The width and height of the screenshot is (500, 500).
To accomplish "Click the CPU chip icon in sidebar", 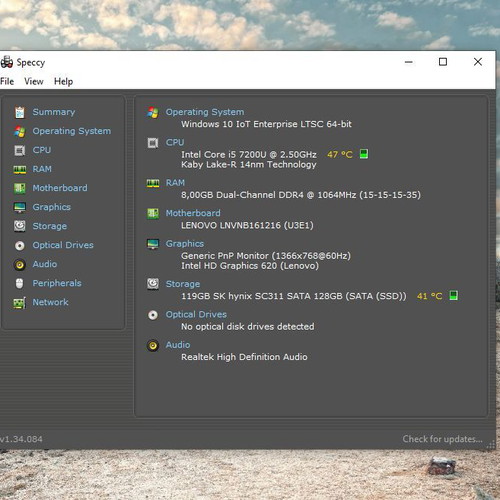I will tap(20, 150).
